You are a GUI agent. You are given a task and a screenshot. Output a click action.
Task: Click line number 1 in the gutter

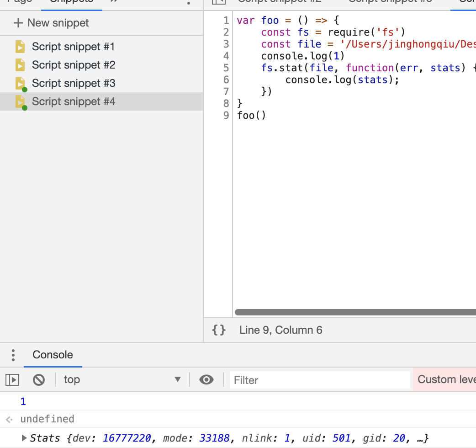click(226, 21)
